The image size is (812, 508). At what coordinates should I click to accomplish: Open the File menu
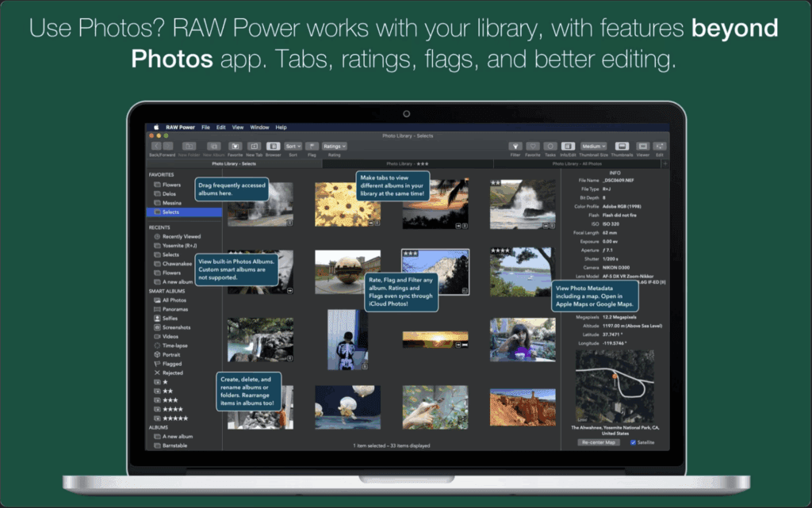click(x=205, y=128)
